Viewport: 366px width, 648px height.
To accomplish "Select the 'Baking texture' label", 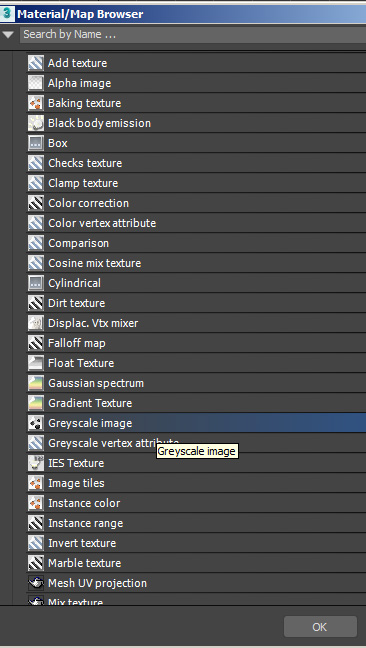I will [x=84, y=103].
